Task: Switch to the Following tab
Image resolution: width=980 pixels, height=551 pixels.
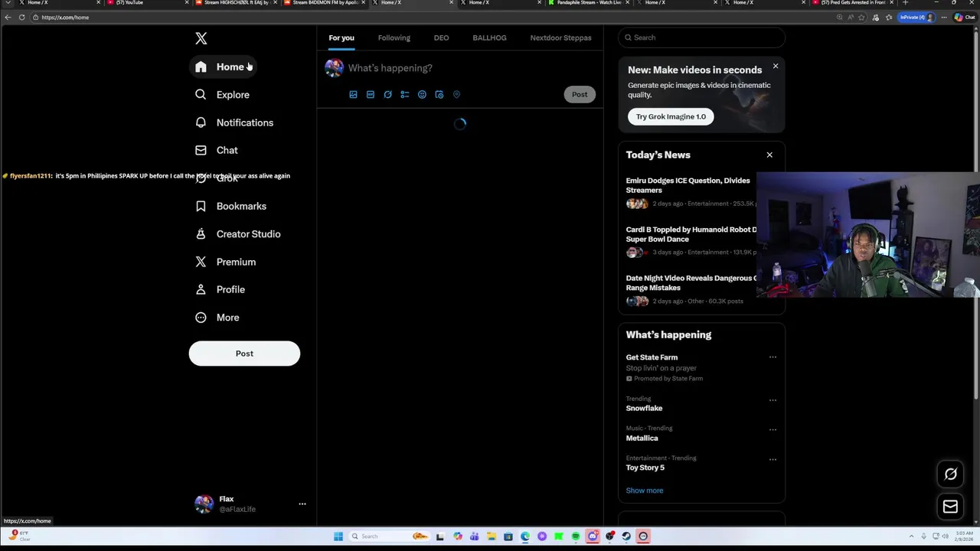Action: [394, 37]
